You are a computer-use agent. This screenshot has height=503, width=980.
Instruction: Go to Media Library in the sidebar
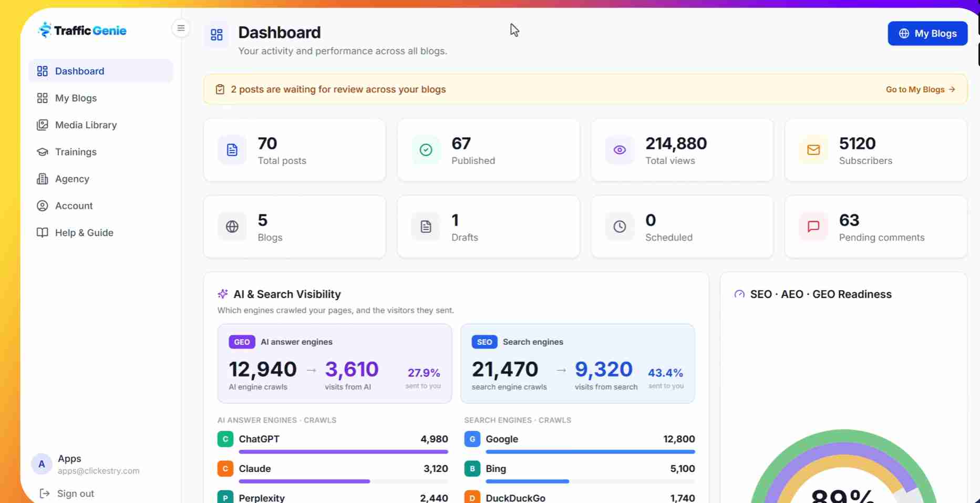pos(101,125)
